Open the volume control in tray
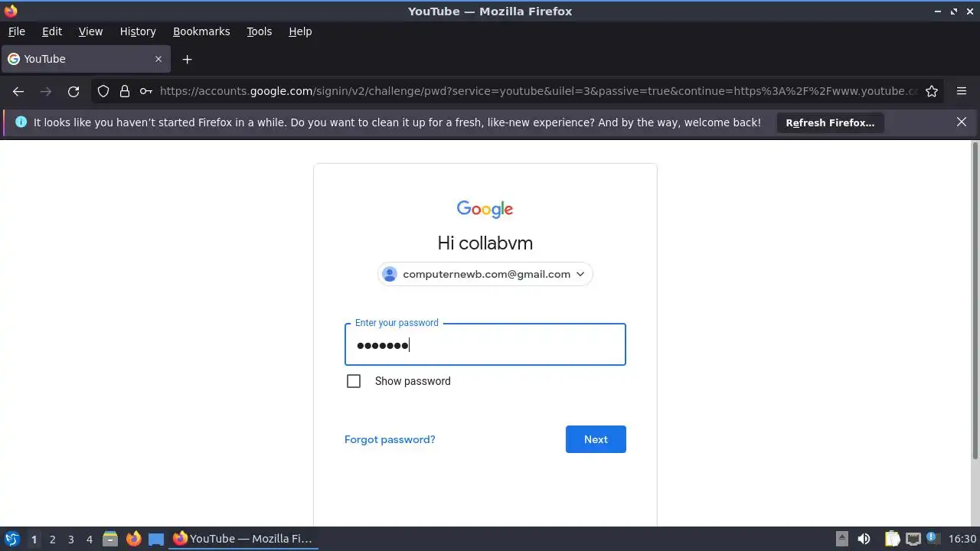980x551 pixels. pos(864,539)
